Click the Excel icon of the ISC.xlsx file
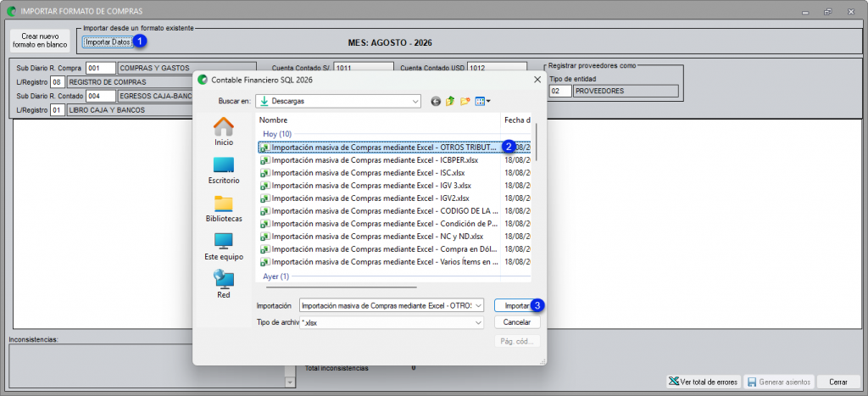 click(x=265, y=173)
